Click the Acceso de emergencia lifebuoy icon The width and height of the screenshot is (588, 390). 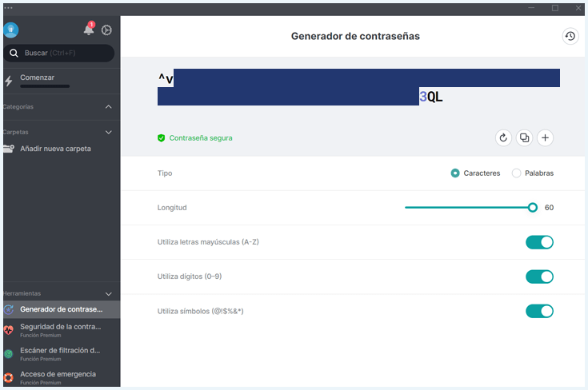(8, 378)
